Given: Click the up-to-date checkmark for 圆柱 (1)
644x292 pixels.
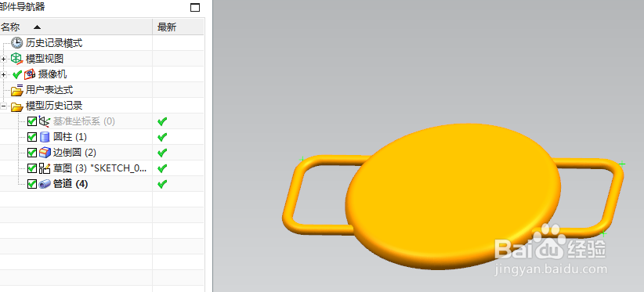Looking at the screenshot, I should 162,137.
